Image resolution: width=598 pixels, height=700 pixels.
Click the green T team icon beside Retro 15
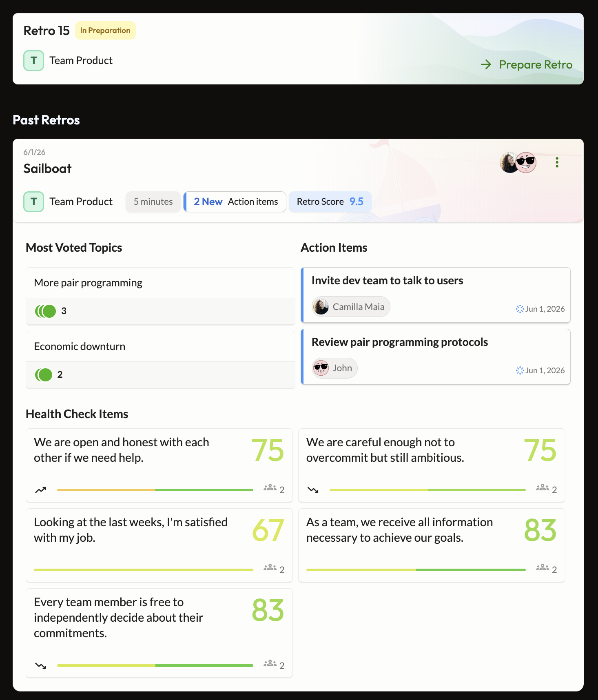pos(33,60)
